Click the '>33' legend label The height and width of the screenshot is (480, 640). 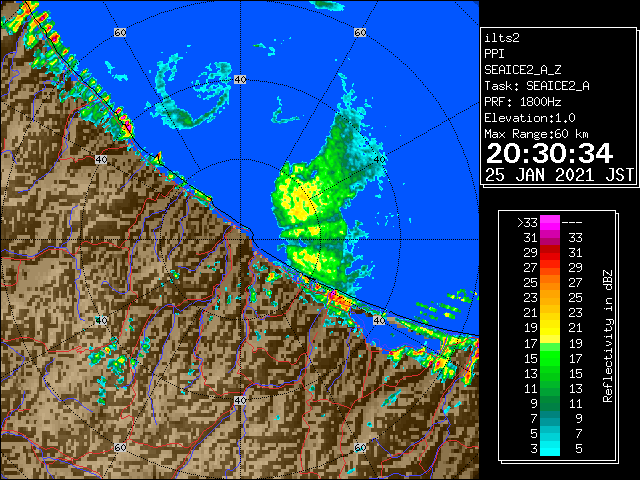[x=527, y=223]
